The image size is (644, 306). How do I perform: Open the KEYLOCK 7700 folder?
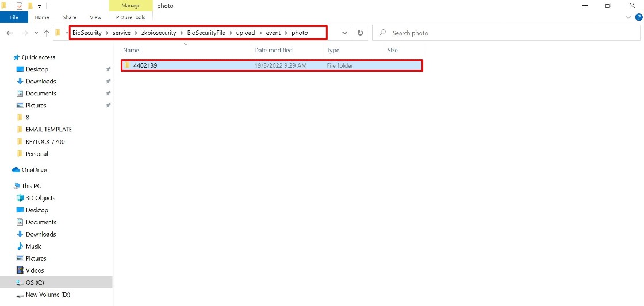(x=45, y=141)
